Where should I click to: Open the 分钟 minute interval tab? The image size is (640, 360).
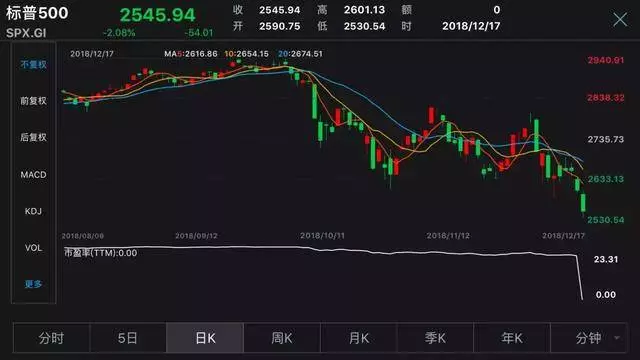588,338
